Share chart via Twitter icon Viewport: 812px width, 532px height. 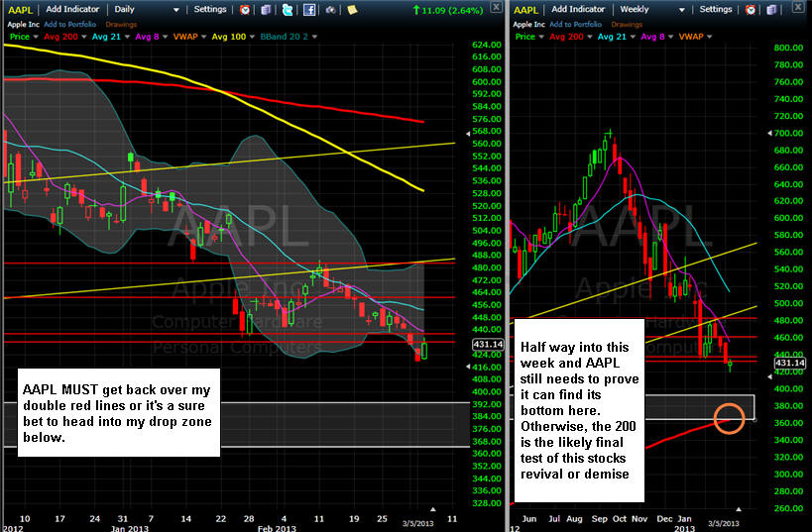click(288, 9)
